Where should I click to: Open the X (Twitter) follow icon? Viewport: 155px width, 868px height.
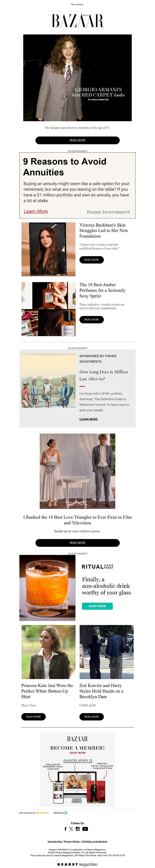click(71, 829)
